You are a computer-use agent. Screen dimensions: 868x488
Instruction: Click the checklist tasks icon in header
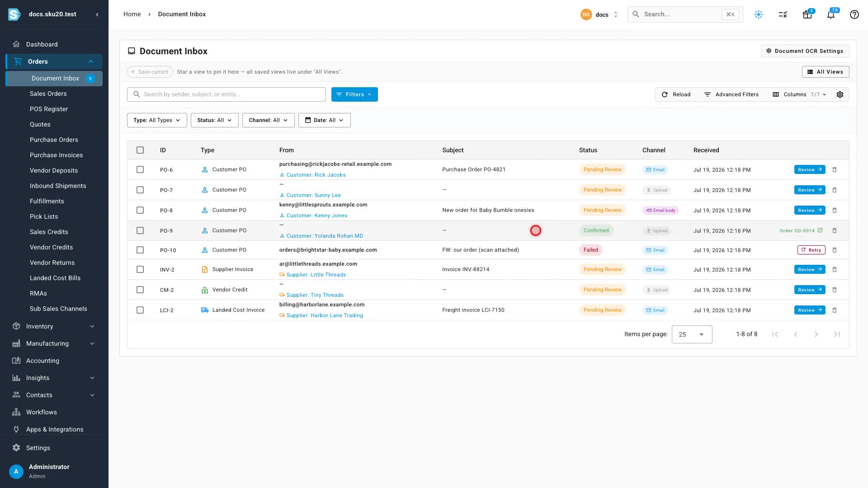[783, 14]
